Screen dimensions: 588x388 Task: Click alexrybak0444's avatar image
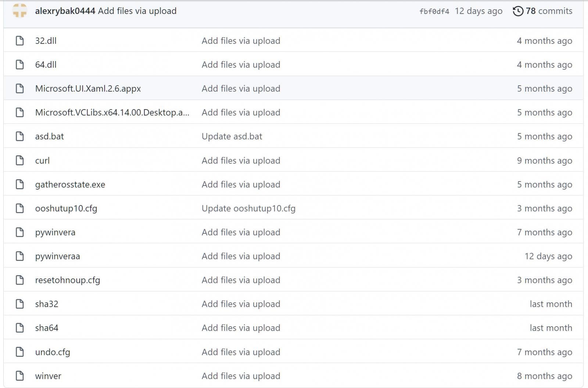coord(20,11)
